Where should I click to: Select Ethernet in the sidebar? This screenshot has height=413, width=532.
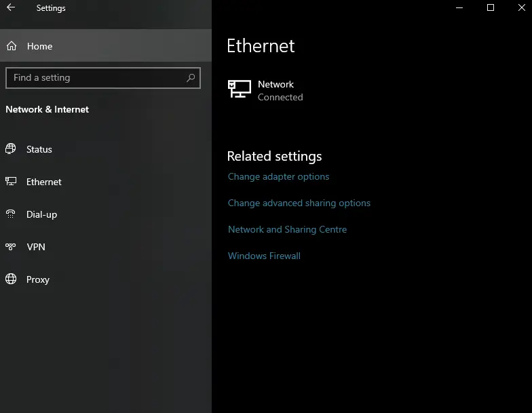point(106,182)
